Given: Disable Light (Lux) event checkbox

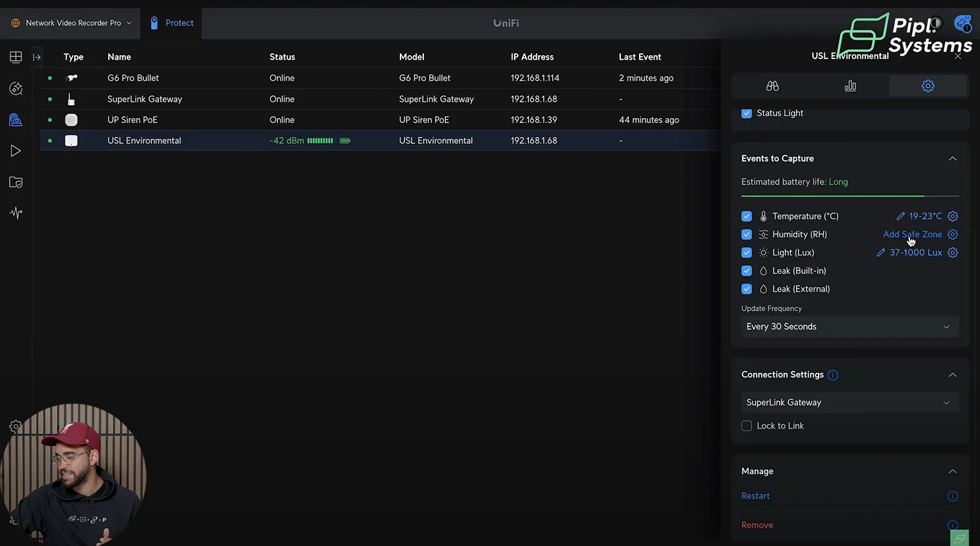Looking at the screenshot, I should (x=747, y=252).
